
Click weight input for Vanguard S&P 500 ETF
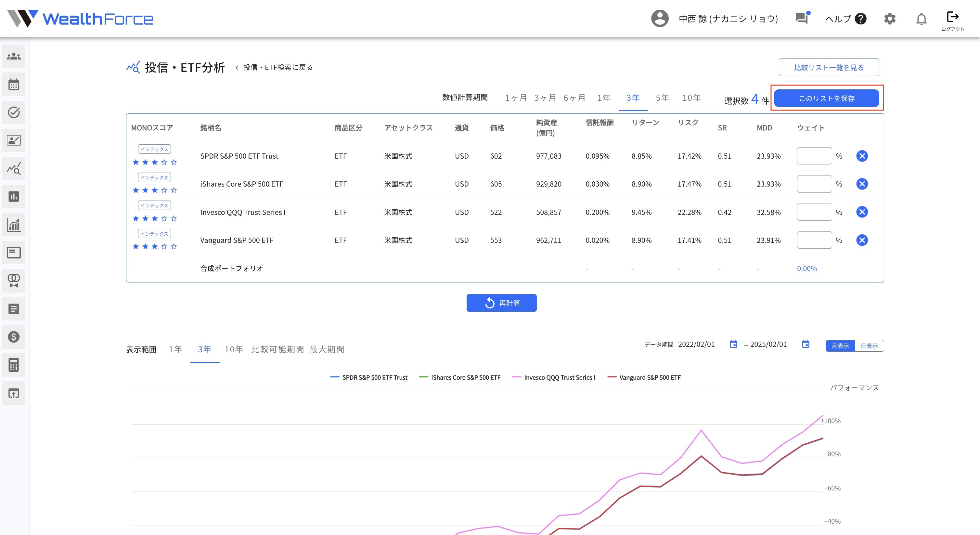tap(814, 240)
